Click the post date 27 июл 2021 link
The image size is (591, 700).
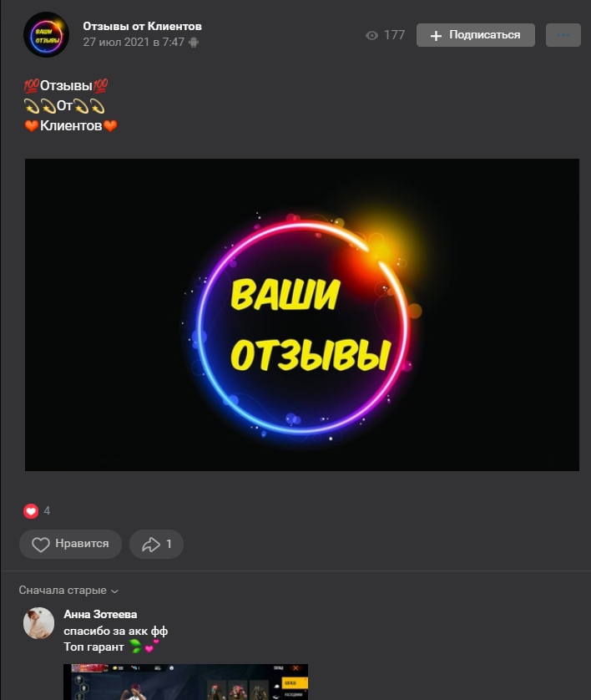[x=134, y=42]
